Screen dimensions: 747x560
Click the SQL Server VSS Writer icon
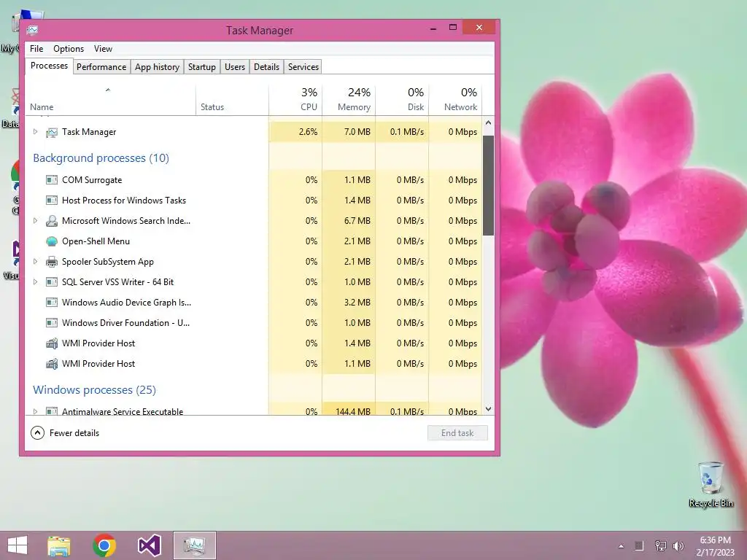tap(52, 282)
